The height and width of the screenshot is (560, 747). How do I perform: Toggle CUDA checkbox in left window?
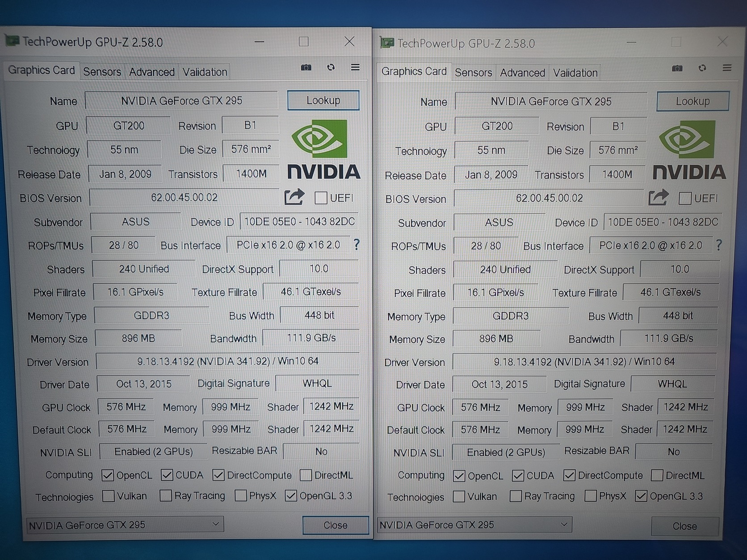(167, 475)
